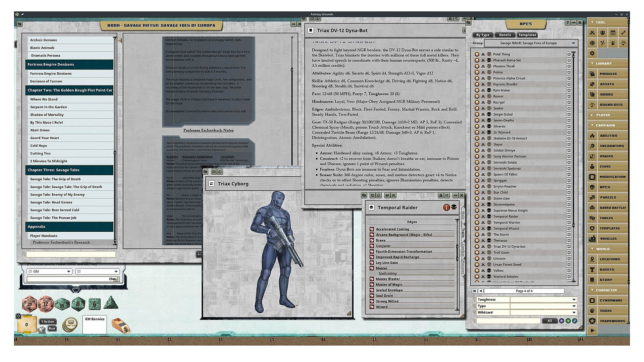The height and width of the screenshot is (362, 644).
Task: Toggle the 1 Action modifier button
Action: click(x=47, y=321)
